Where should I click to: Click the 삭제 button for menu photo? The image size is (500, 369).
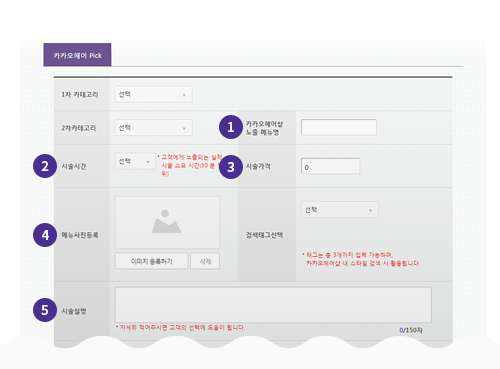205,261
